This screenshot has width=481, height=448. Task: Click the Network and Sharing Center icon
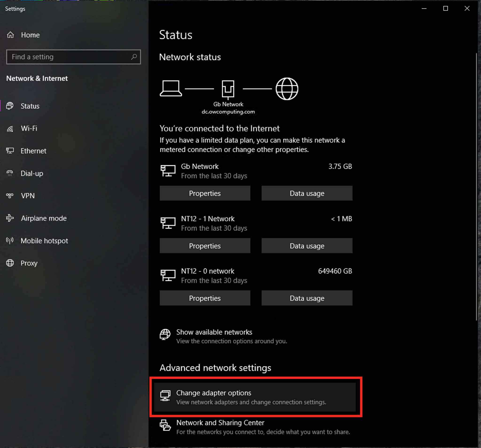click(165, 425)
